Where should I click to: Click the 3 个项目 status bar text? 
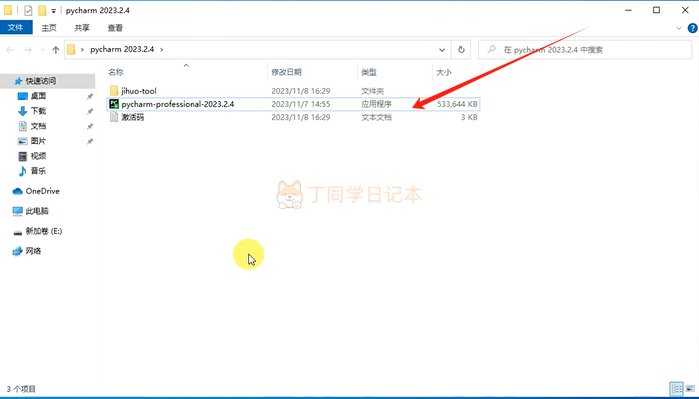(x=21, y=389)
